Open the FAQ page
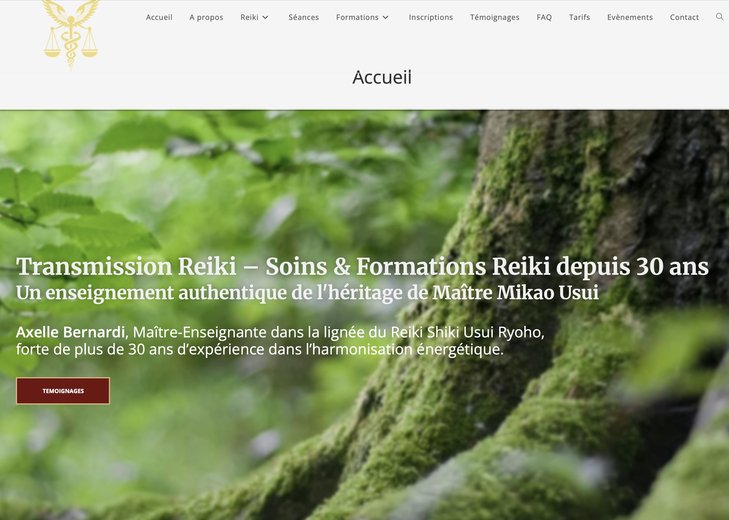The image size is (729, 520). (544, 17)
